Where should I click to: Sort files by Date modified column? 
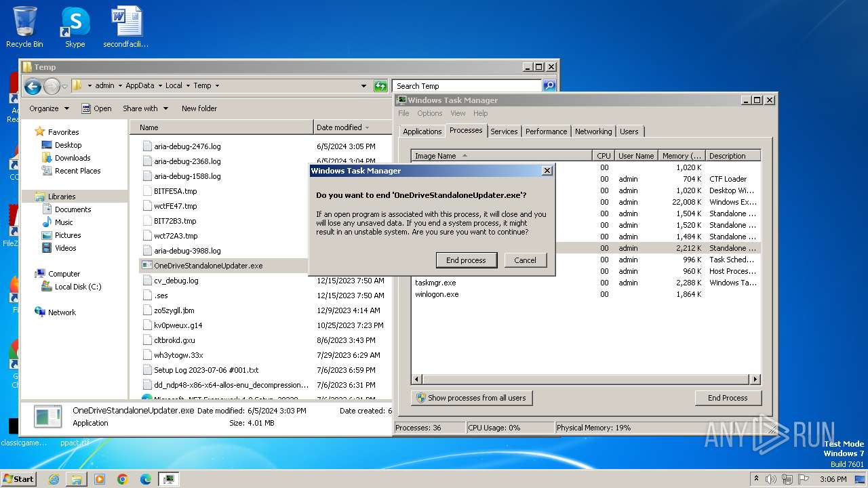tap(353, 127)
